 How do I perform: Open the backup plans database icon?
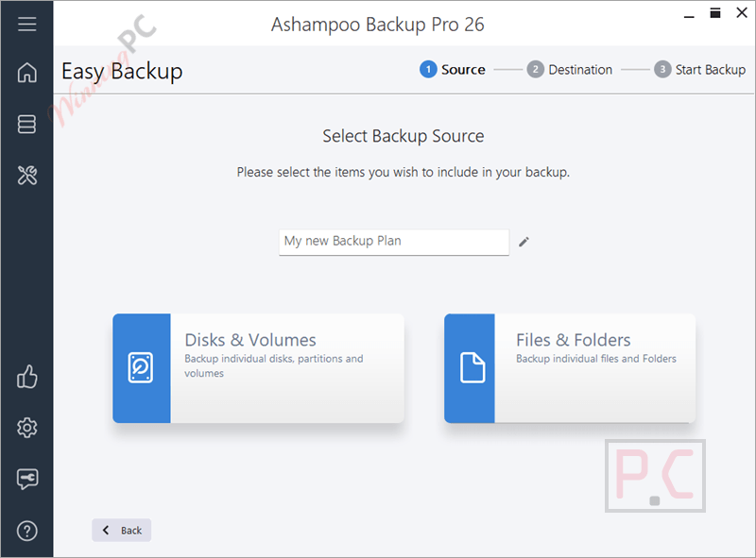pyautogui.click(x=27, y=124)
